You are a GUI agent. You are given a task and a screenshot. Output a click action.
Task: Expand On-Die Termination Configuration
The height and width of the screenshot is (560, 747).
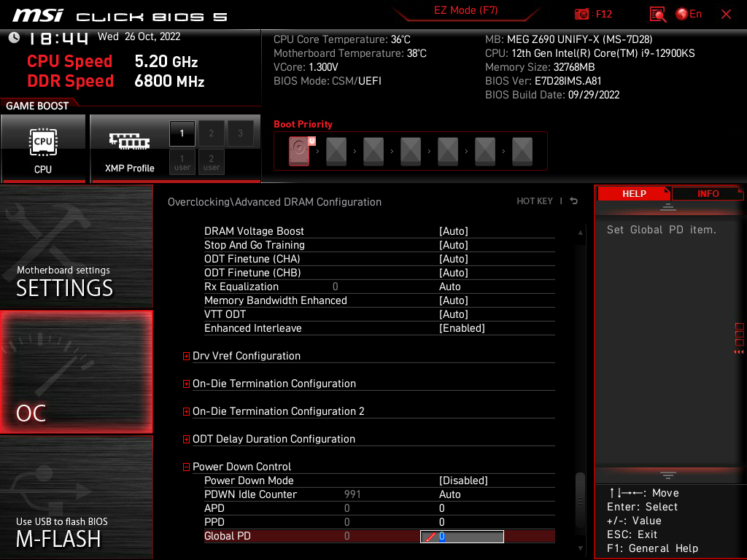[x=186, y=384]
